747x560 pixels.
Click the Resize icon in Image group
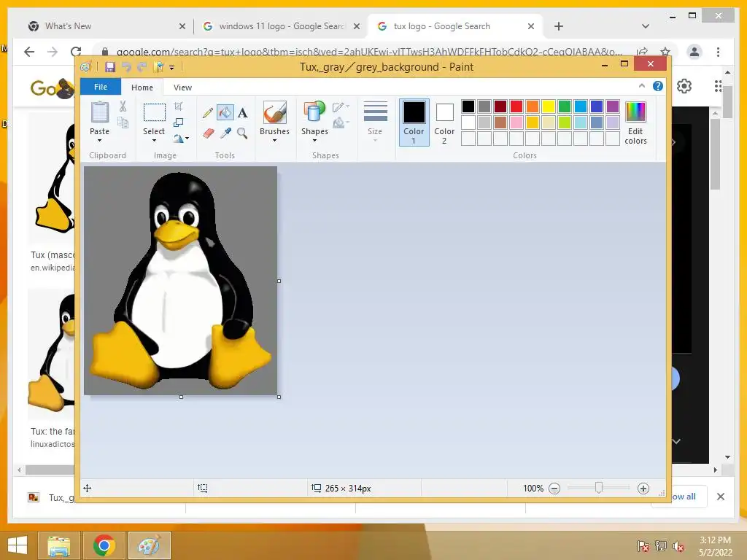pos(178,122)
